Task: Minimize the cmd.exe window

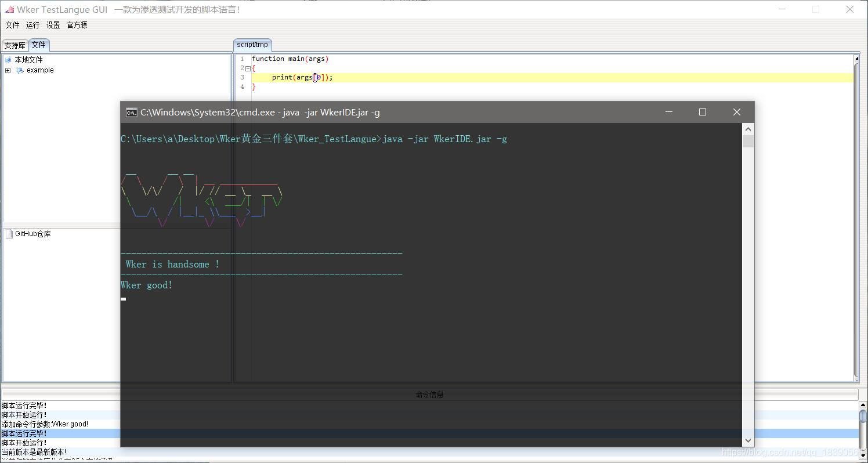Action: click(x=669, y=112)
